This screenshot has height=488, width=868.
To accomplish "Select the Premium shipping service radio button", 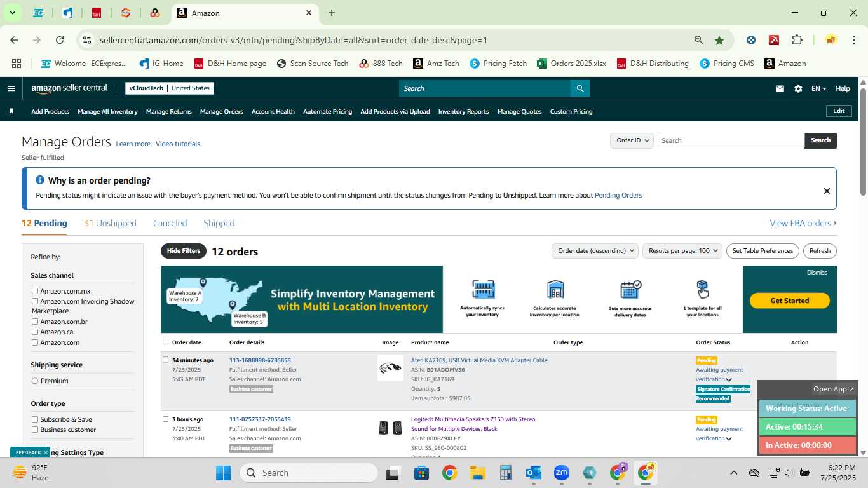I will [35, 381].
